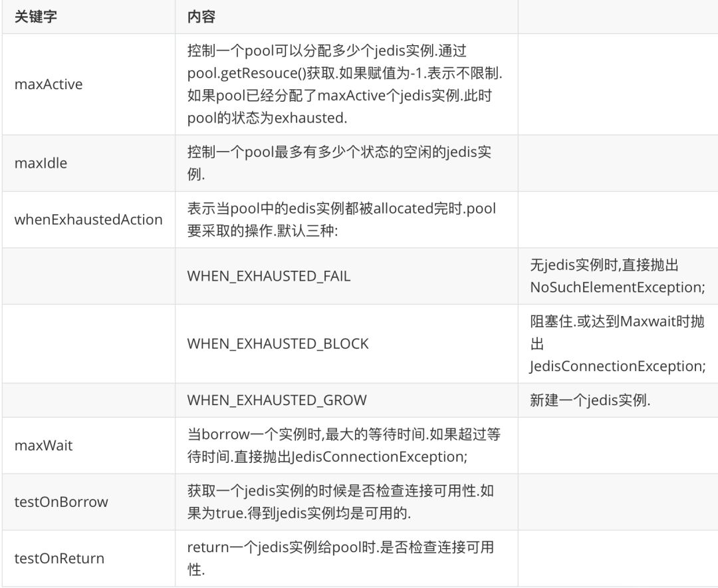Click the WHEN_EXHAUSTED_FAIL cell
The image size is (718, 588).
pos(346,276)
